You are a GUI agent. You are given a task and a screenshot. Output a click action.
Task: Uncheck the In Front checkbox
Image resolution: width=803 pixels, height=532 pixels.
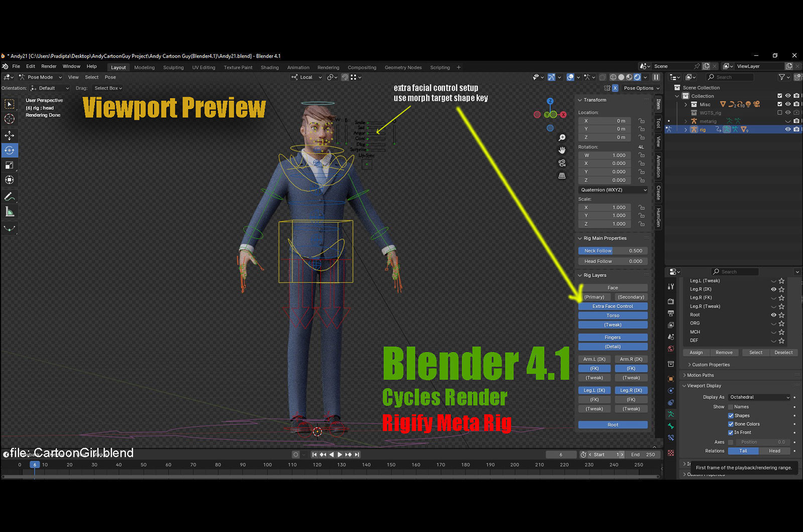click(731, 433)
